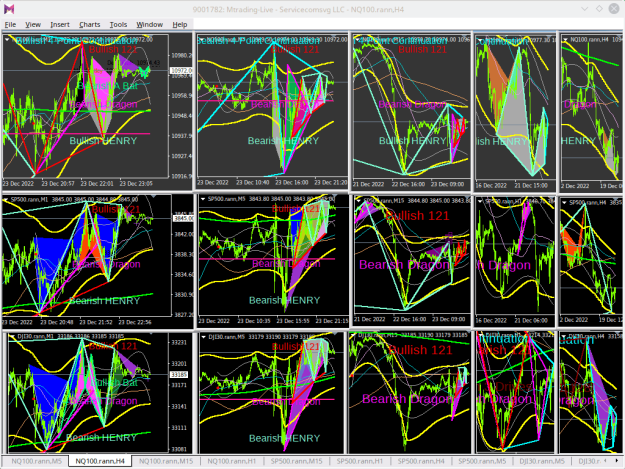Select the Bearish Dragon label in NQ100 M15 chart
Screen dimensions: 625x469
tap(412, 104)
